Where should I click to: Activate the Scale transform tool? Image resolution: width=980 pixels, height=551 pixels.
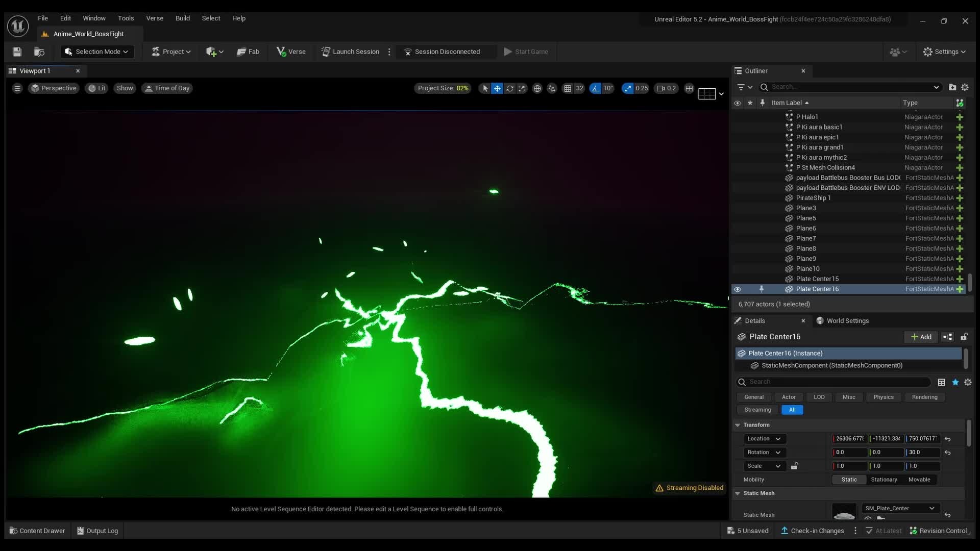pyautogui.click(x=521, y=88)
